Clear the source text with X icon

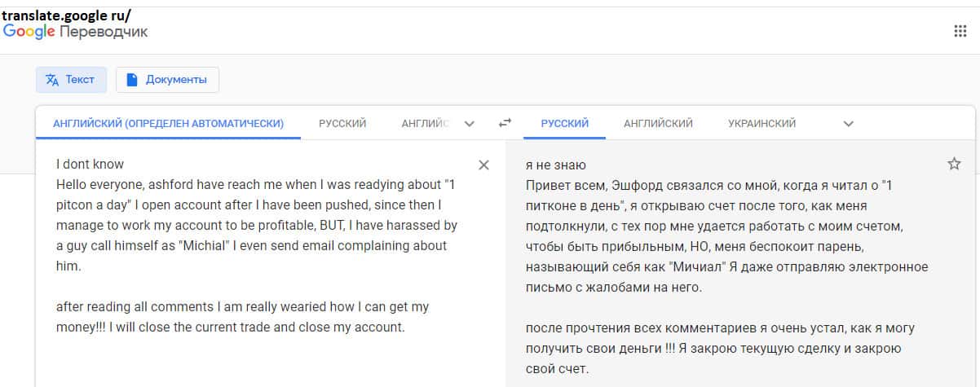click(x=483, y=165)
